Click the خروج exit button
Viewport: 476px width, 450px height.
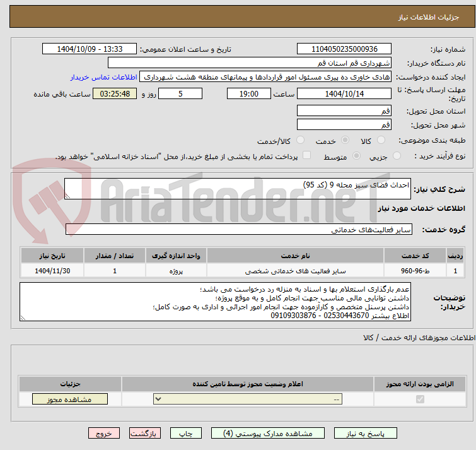[104, 434]
